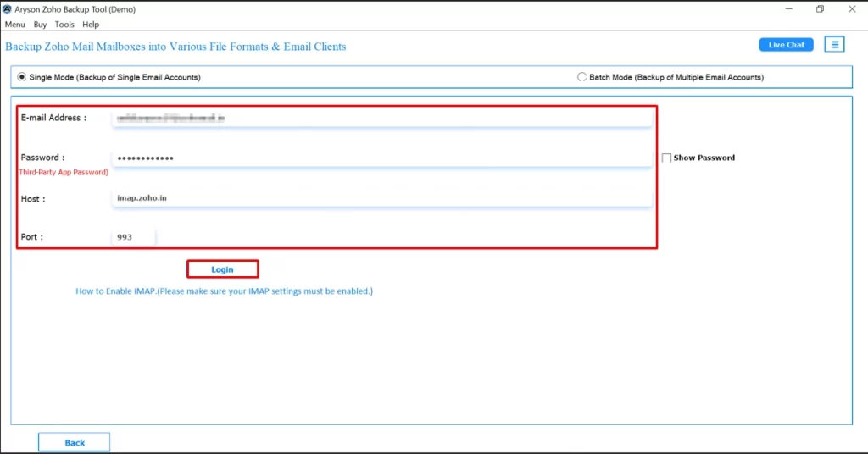868x454 pixels.
Task: Click the E-mail Address label
Action: pyautogui.click(x=53, y=118)
